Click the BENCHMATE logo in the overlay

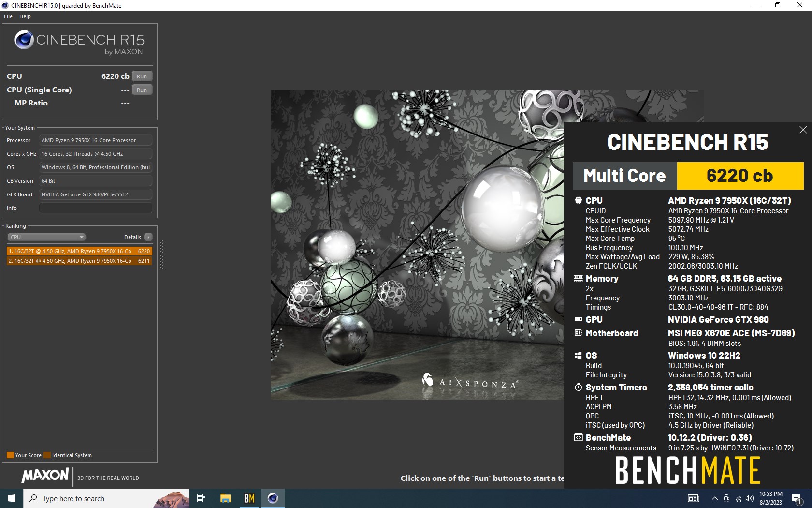pyautogui.click(x=687, y=470)
